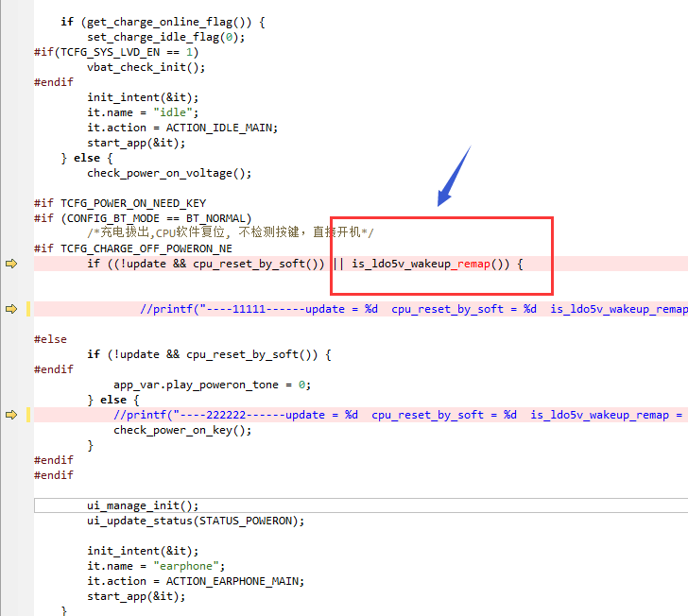Click the gutter arrow on the 11111 printf line
Screen dimensions: 688x616
(x=11, y=309)
